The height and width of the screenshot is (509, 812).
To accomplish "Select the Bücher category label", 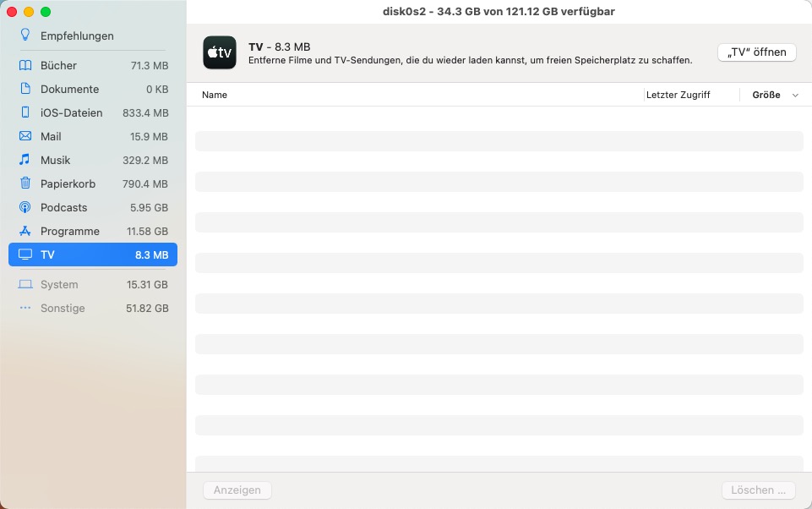I will 58,65.
